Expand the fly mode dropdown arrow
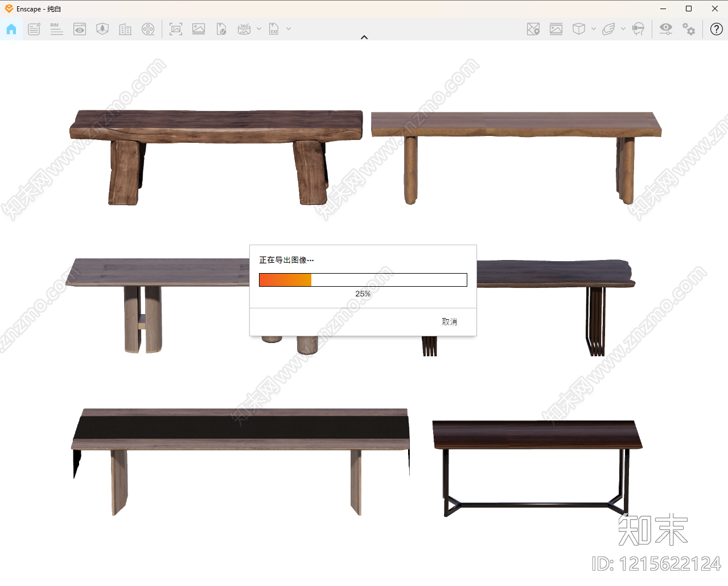The height and width of the screenshot is (586, 728). [x=623, y=28]
